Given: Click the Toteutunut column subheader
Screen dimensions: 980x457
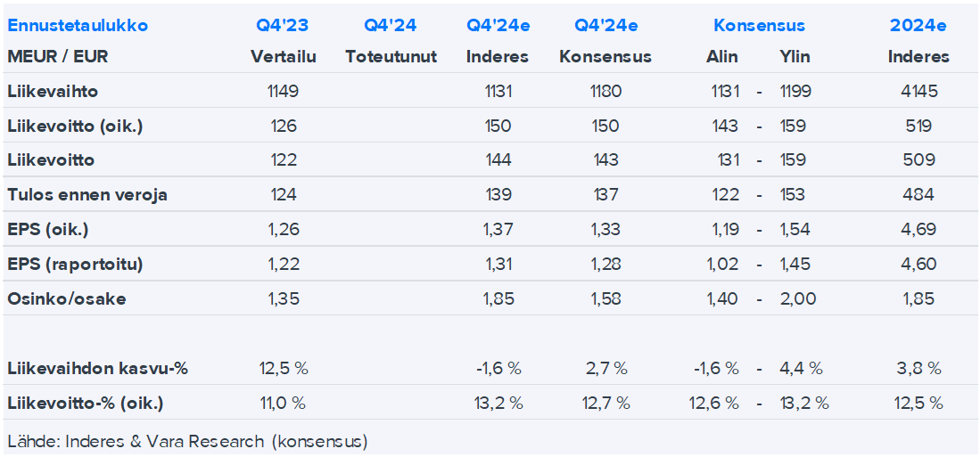Looking at the screenshot, I should (391, 56).
